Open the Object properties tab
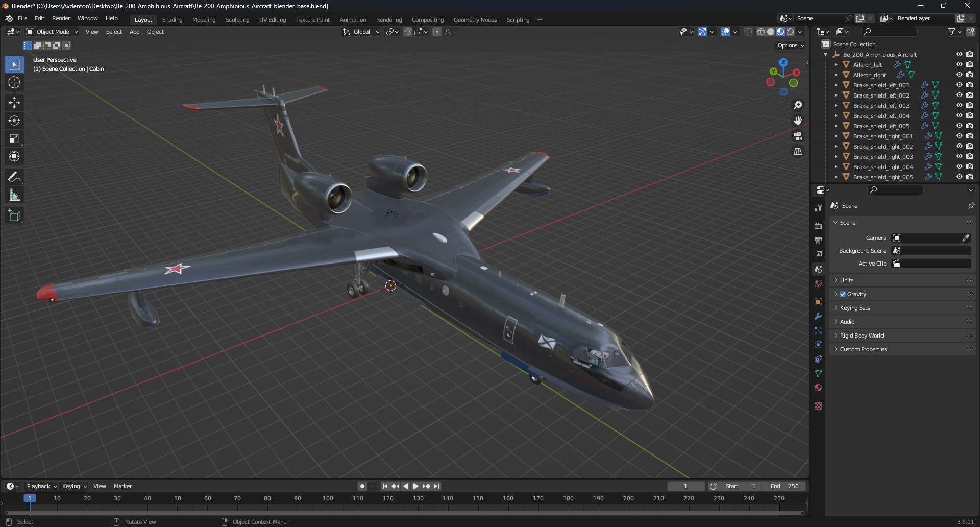 818,302
